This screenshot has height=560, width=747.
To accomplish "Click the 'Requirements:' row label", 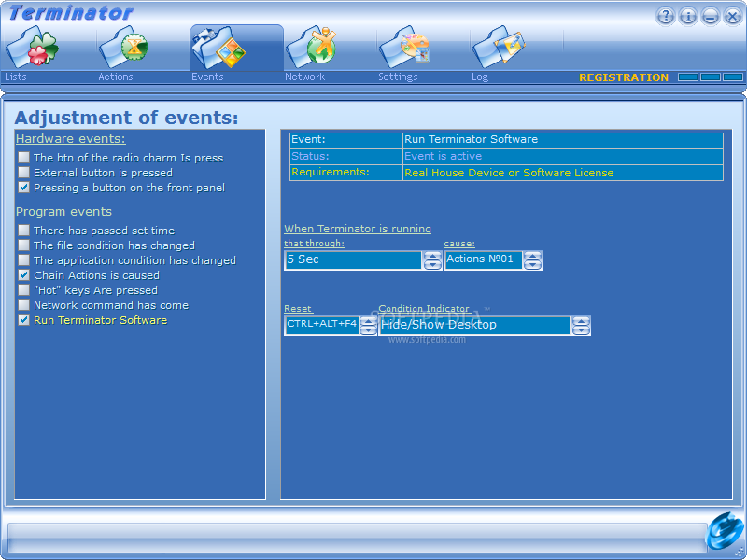I will pyautogui.click(x=331, y=172).
